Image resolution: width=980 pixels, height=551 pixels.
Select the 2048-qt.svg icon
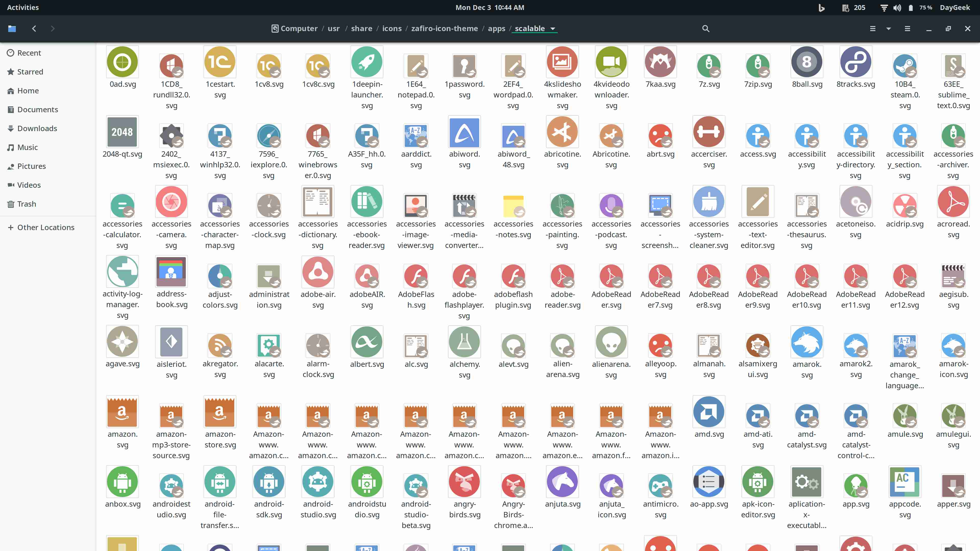point(122,132)
